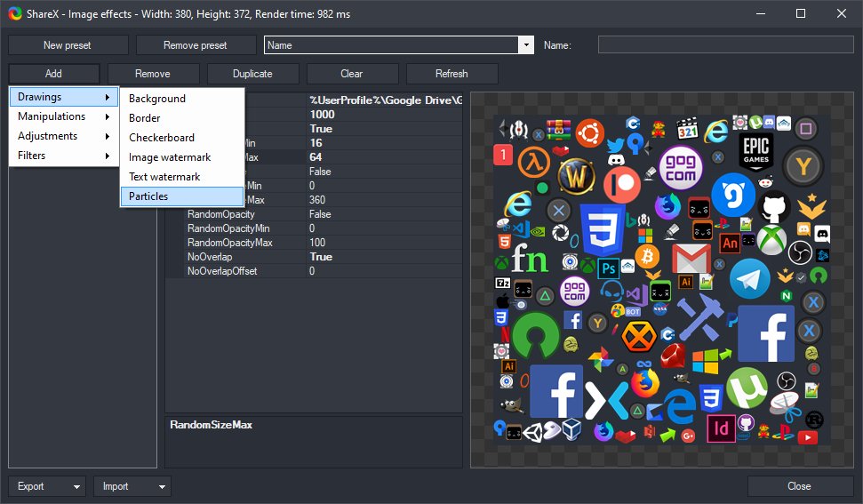Expand the Filters submenu arrow
The height and width of the screenshot is (504, 863).
coord(108,156)
